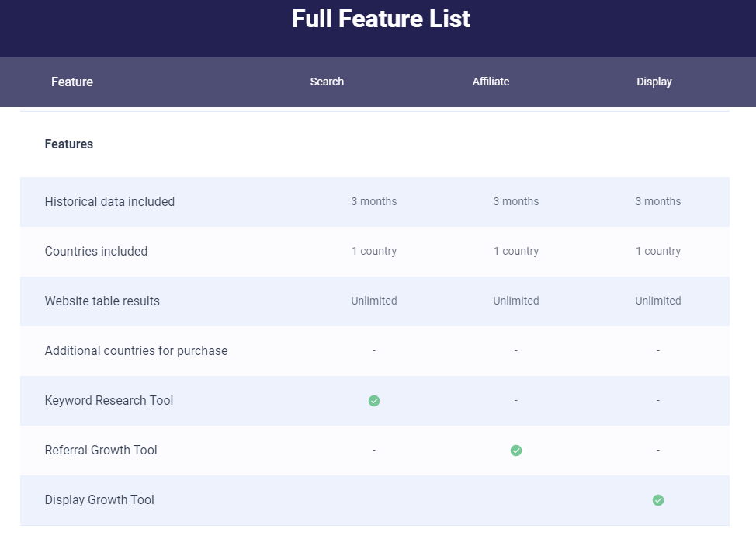
Task: Click the Website table results row label
Action: coord(102,301)
